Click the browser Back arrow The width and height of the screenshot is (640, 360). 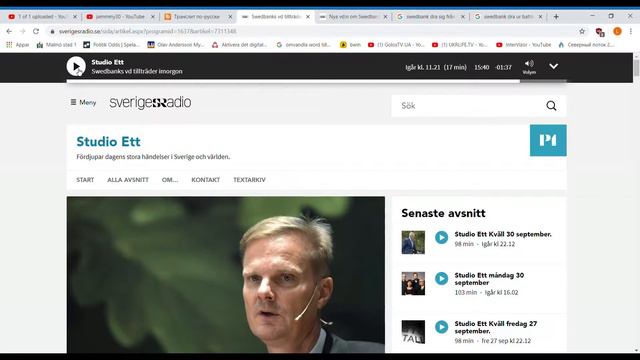9,31
